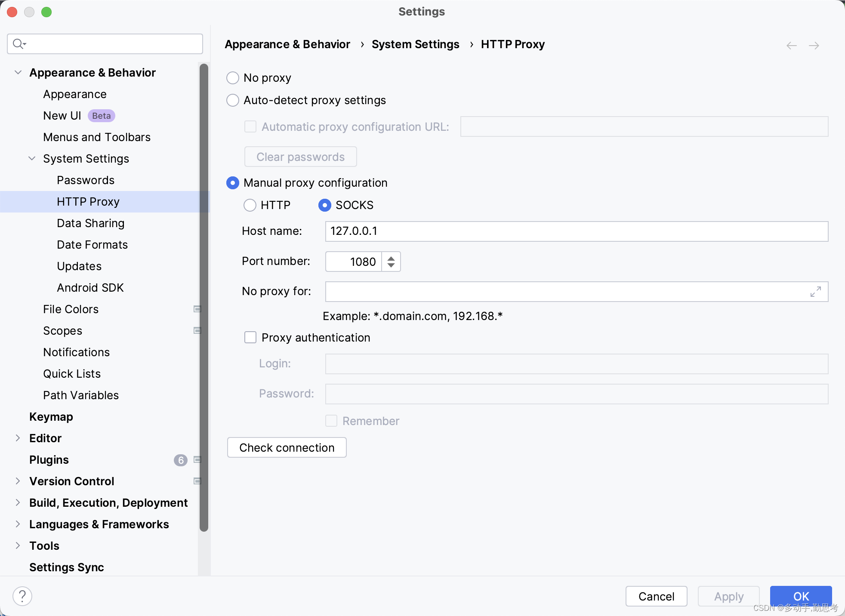The width and height of the screenshot is (845, 616).
Task: Click the project-level icon beside Plugins
Action: (x=197, y=459)
